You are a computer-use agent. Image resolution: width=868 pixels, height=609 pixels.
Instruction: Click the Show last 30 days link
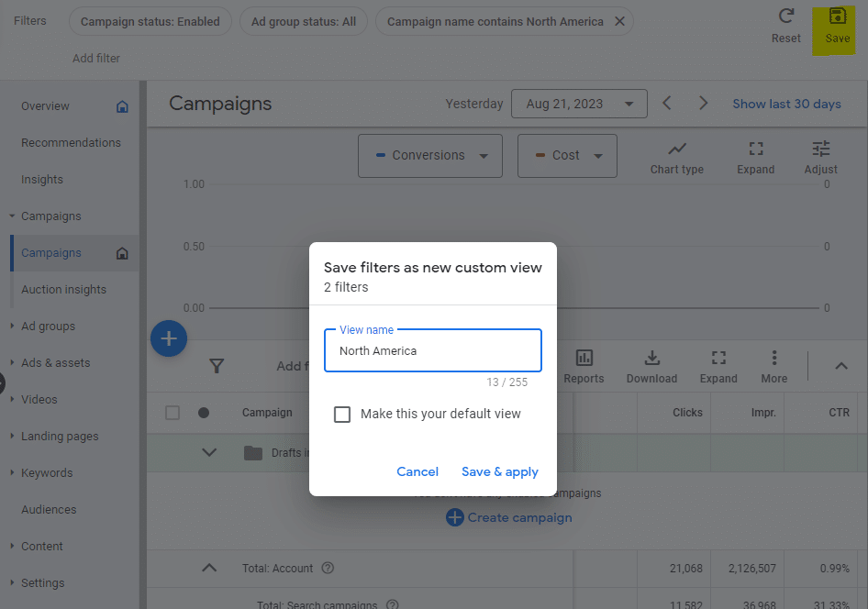tap(786, 104)
